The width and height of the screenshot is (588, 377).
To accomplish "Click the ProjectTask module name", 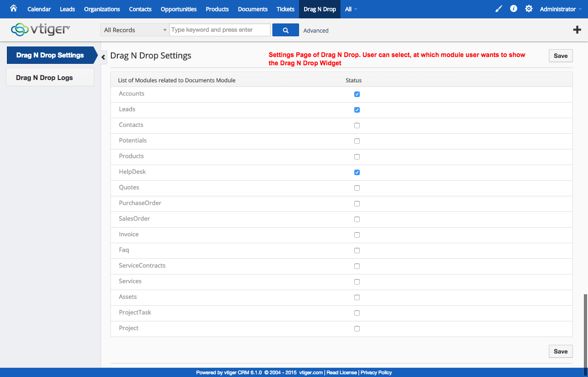I will (x=135, y=312).
